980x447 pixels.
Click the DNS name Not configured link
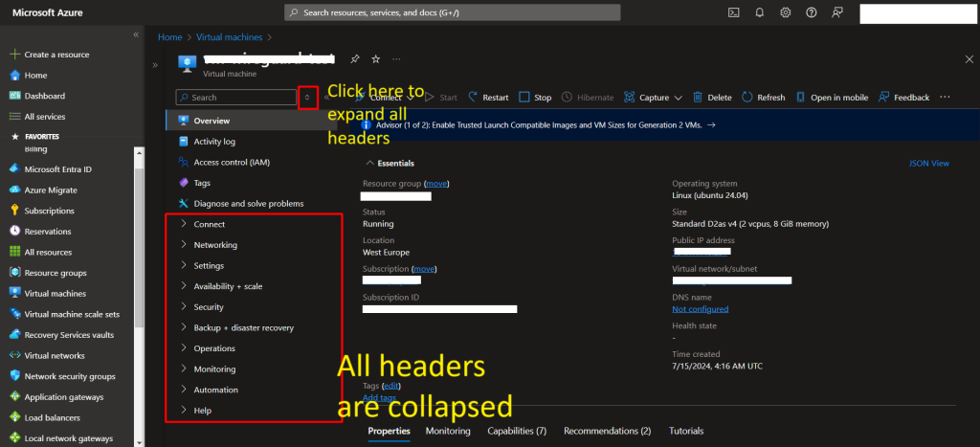pos(700,309)
